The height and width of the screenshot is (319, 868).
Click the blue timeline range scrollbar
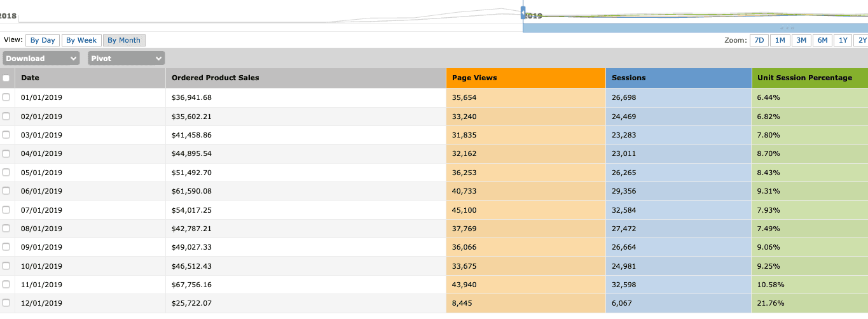695,28
